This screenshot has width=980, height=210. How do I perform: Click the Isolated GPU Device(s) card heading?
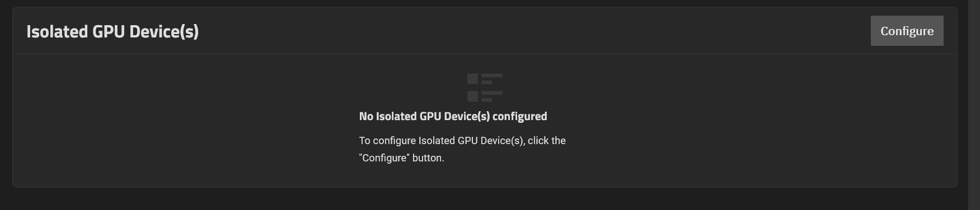(x=112, y=31)
